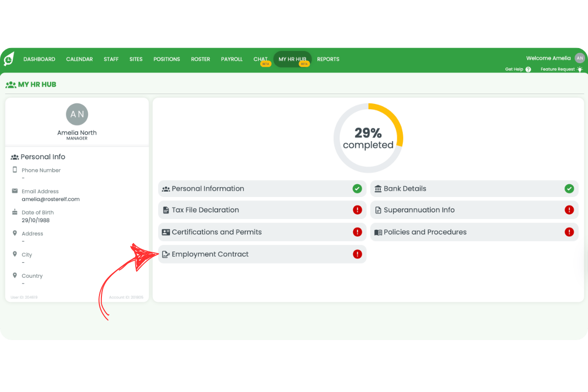Open the Tax File Declaration row
The height and width of the screenshot is (392, 588).
[x=205, y=210]
